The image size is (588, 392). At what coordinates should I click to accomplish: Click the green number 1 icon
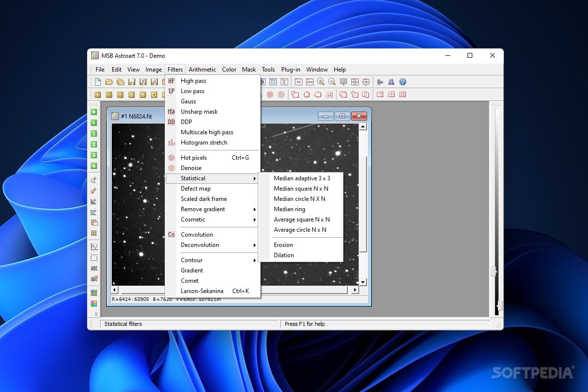[94, 134]
